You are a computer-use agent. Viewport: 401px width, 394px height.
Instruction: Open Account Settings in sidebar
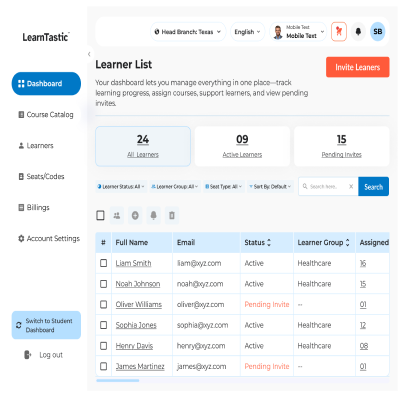(49, 239)
